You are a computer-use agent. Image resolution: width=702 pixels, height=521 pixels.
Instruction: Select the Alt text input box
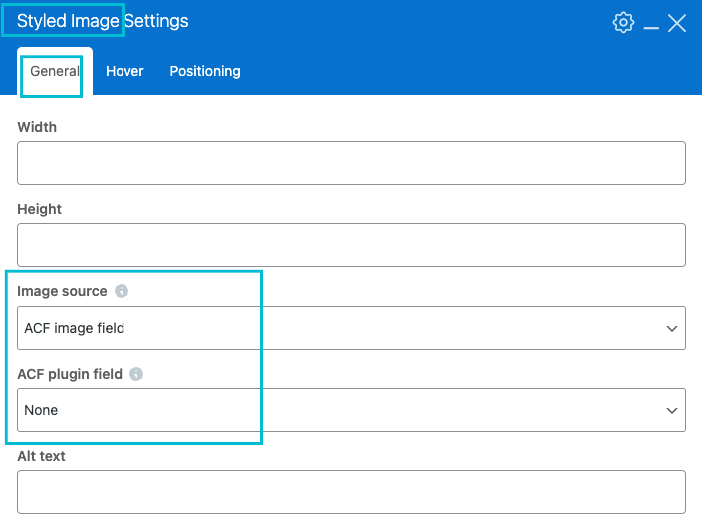click(x=350, y=492)
